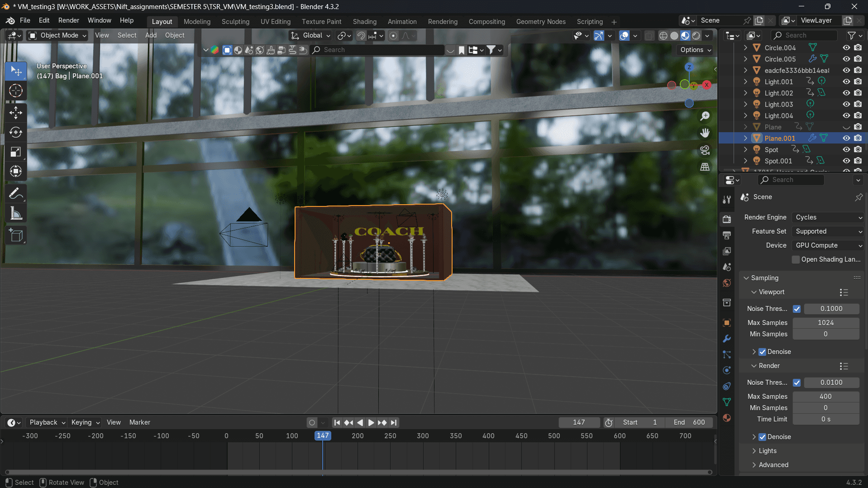Viewport: 868px width, 488px height.
Task: Switch viewport to rendered shading
Action: coord(696,36)
